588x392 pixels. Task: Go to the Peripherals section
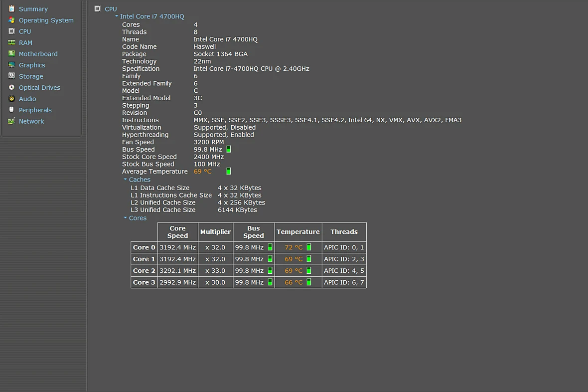pyautogui.click(x=35, y=110)
